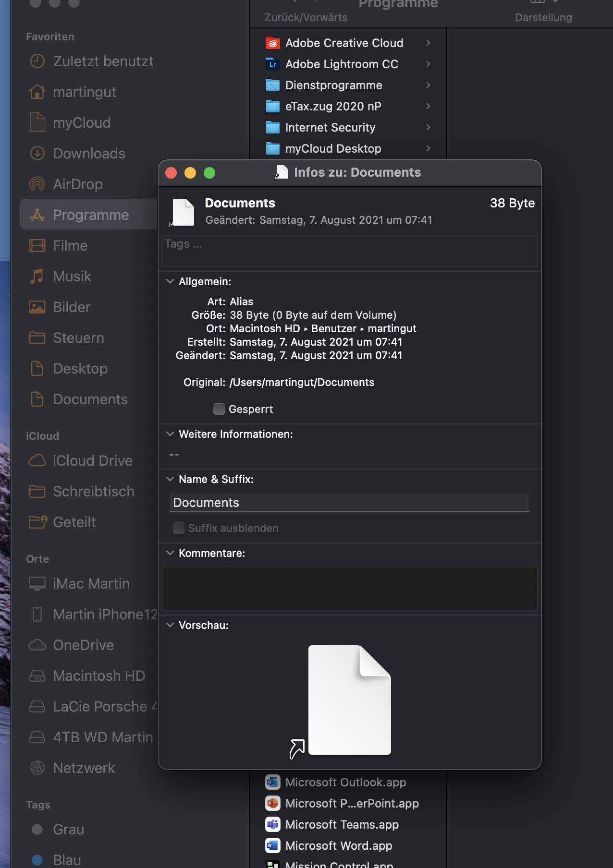The height and width of the screenshot is (868, 613).
Task: Open Zuletzt benutzt clock icon in sidebar
Action: pyautogui.click(x=37, y=61)
